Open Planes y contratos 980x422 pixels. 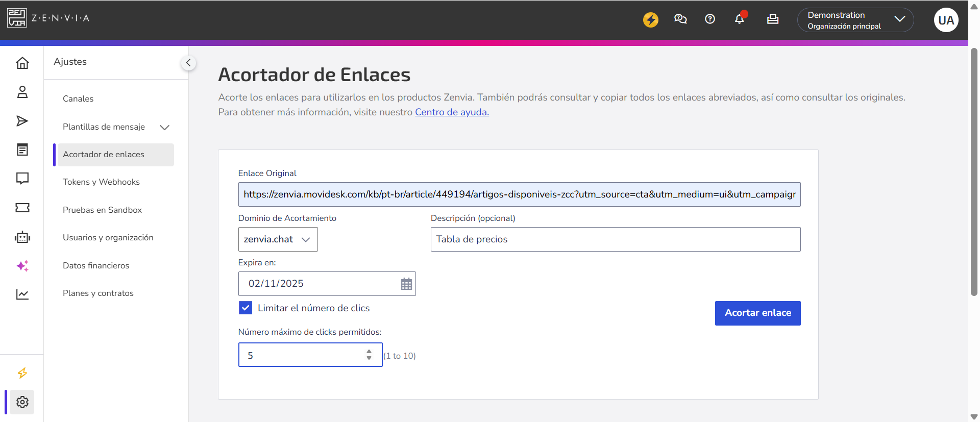[98, 293]
